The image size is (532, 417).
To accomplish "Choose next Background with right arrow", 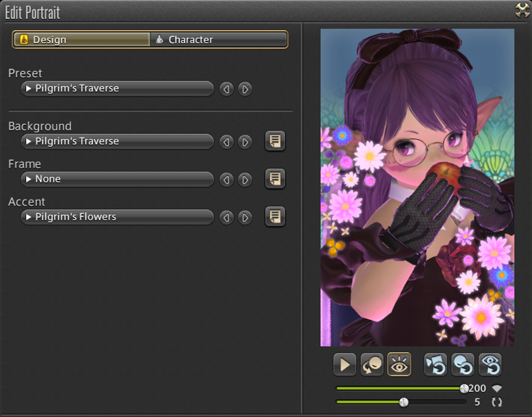I will point(245,142).
